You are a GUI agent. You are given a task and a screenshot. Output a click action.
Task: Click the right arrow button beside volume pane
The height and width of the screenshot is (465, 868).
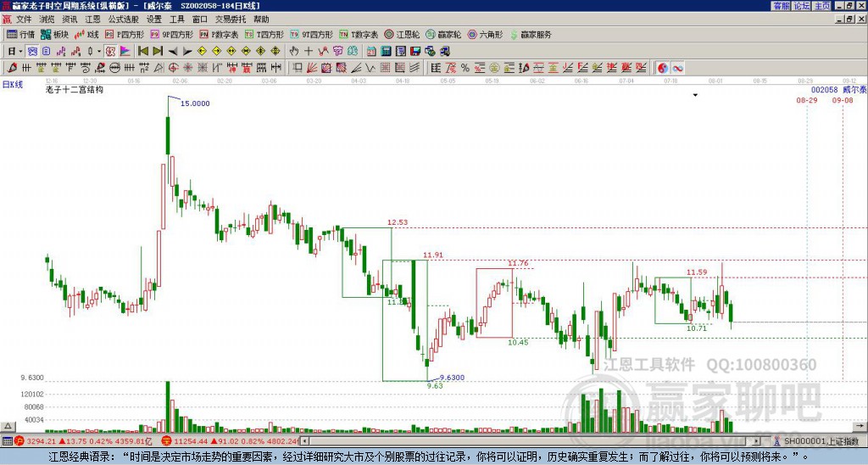click(x=860, y=426)
